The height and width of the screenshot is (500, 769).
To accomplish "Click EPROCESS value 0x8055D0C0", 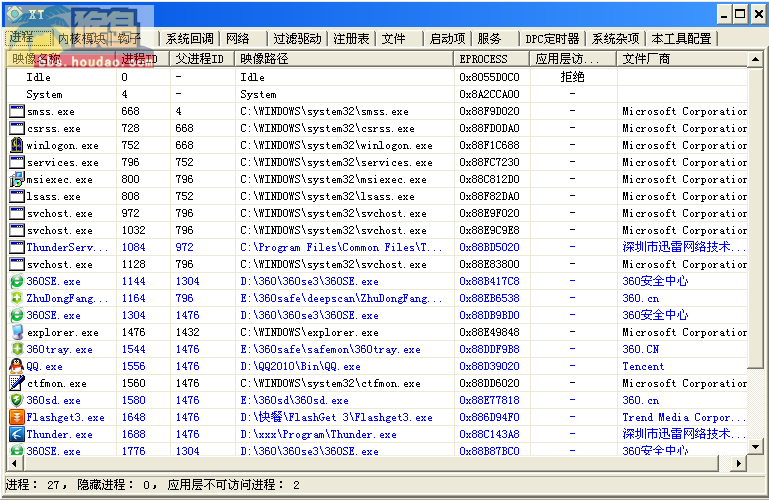I will [x=489, y=77].
